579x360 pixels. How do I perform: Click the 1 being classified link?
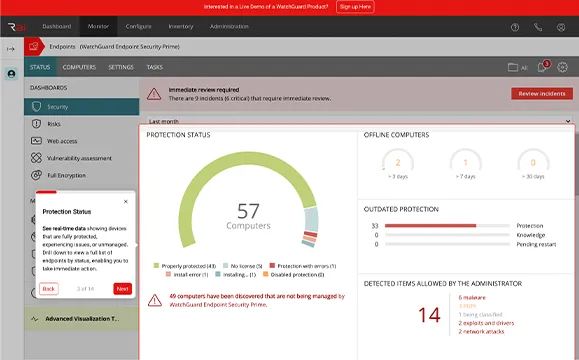(480, 315)
